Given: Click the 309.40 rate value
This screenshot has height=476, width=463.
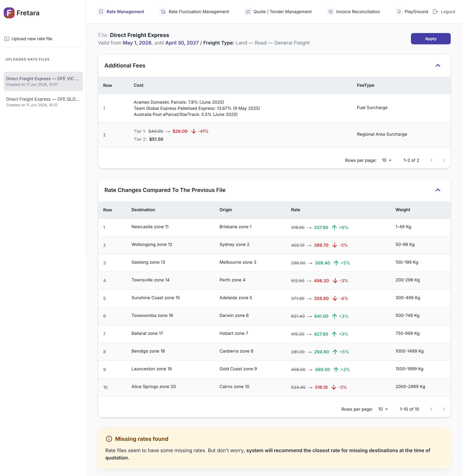Looking at the screenshot, I should [322, 263].
